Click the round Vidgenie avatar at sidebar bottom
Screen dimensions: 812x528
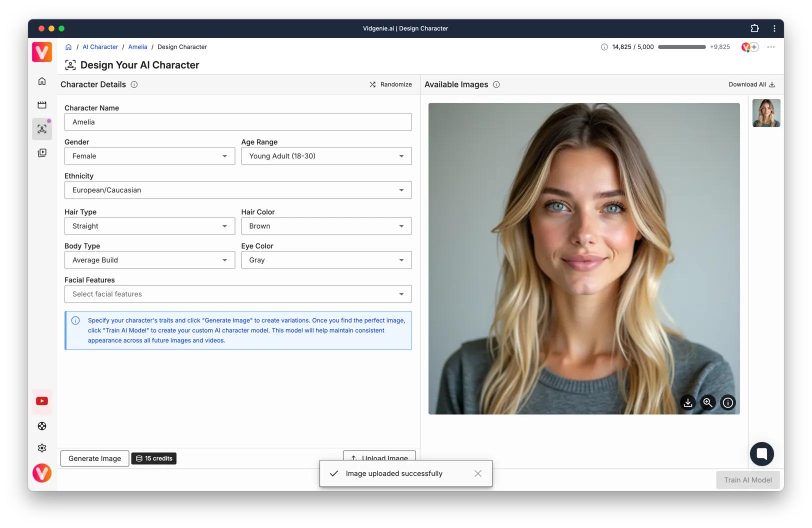pyautogui.click(x=42, y=472)
